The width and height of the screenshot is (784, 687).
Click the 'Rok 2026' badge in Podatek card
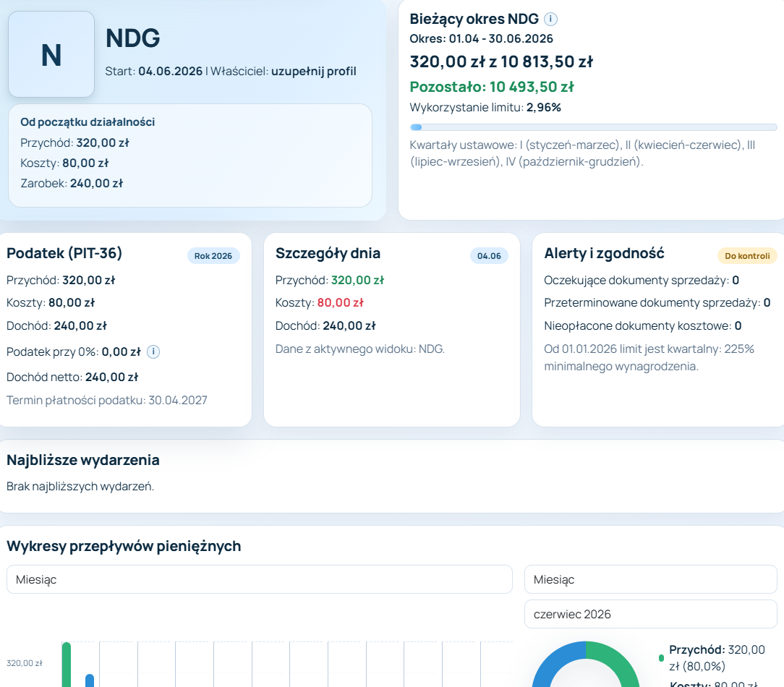[x=213, y=255]
